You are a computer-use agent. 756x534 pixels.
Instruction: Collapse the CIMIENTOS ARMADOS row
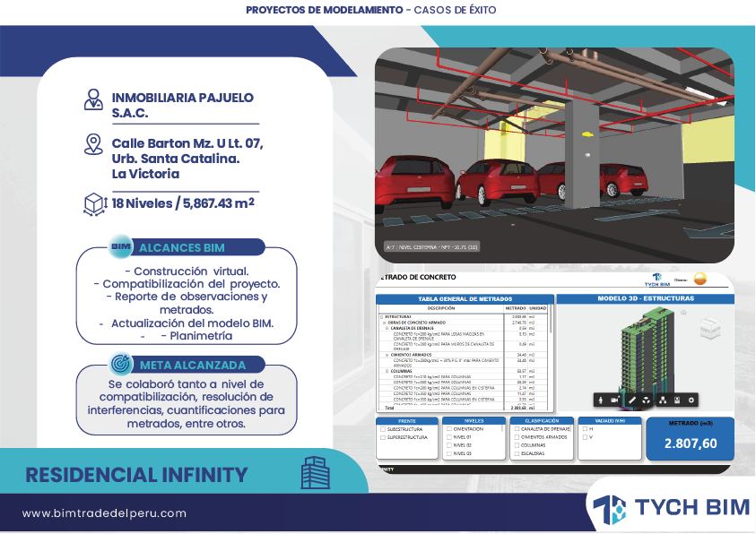(x=389, y=355)
